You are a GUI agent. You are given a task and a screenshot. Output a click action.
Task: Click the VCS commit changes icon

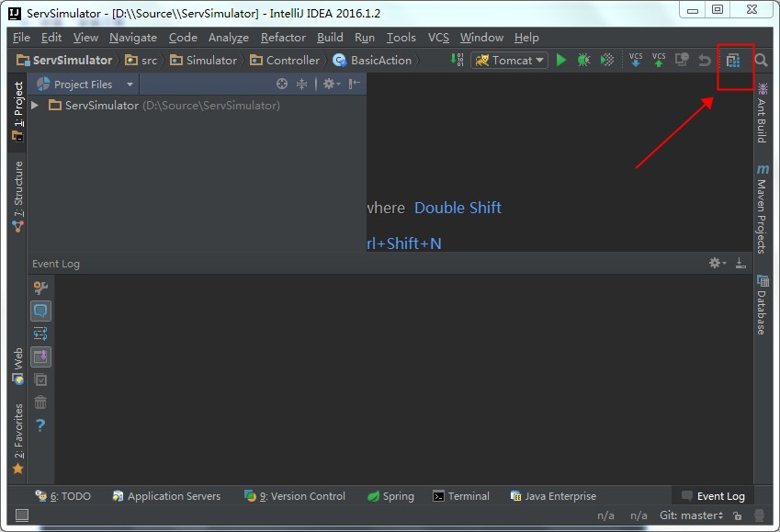pyautogui.click(x=659, y=61)
